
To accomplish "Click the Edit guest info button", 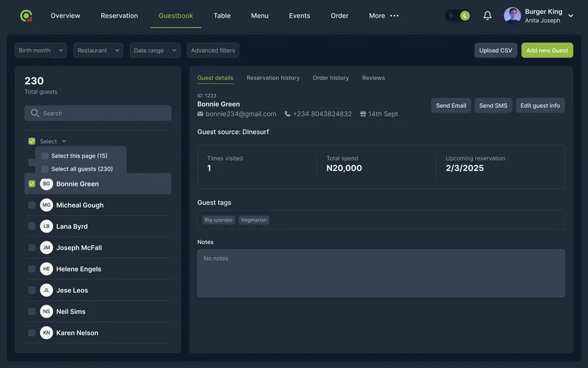I will (x=540, y=106).
